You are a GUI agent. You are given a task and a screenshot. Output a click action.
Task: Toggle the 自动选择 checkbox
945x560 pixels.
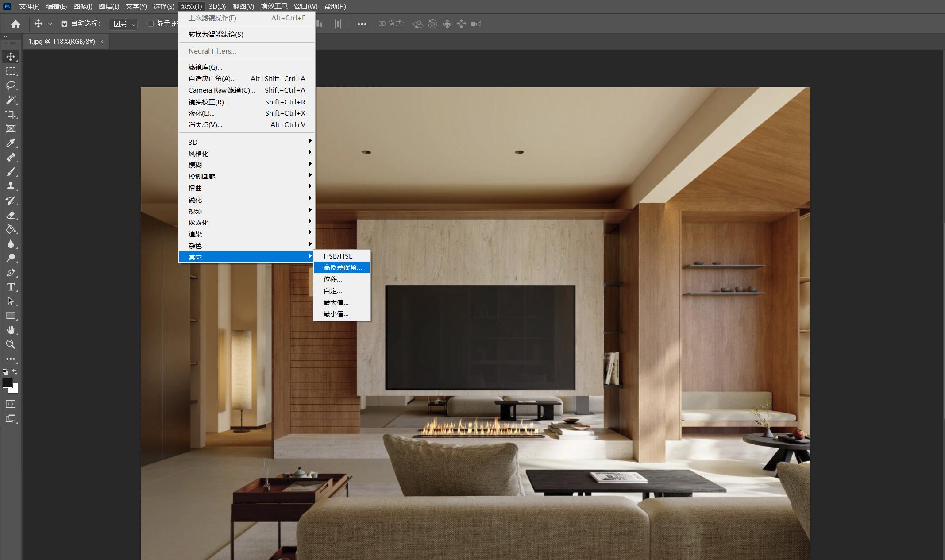(x=64, y=24)
